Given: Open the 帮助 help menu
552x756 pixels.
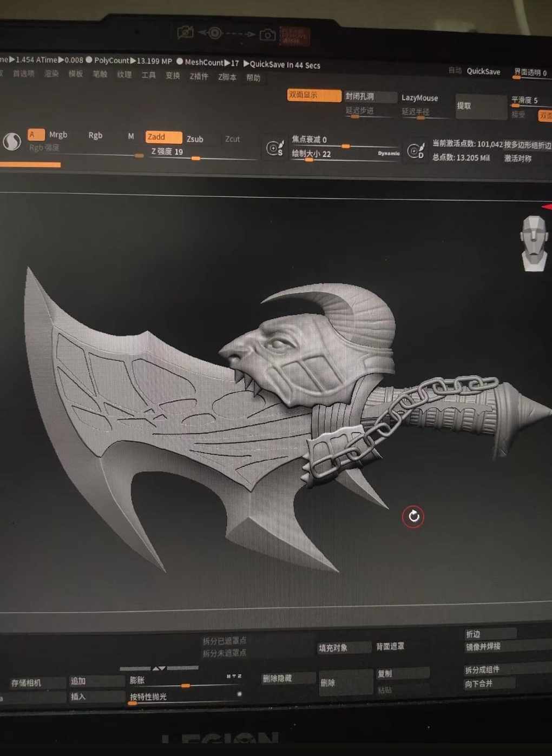Looking at the screenshot, I should pyautogui.click(x=253, y=78).
